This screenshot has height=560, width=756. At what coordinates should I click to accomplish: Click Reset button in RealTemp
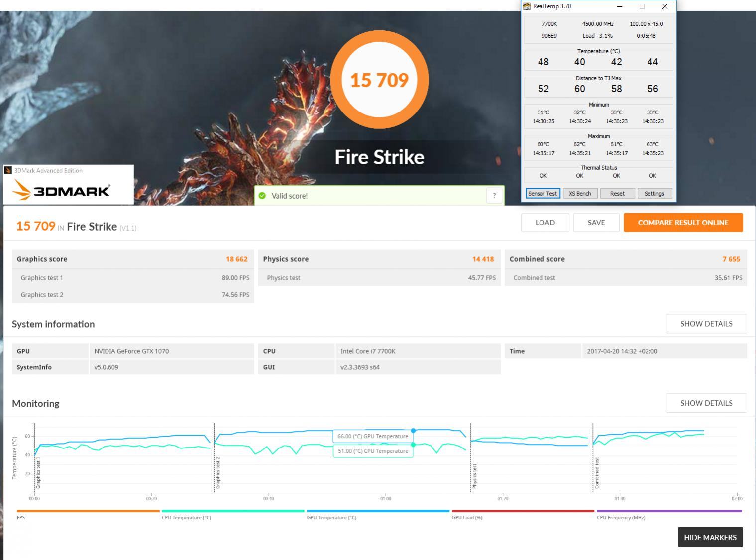(x=617, y=194)
